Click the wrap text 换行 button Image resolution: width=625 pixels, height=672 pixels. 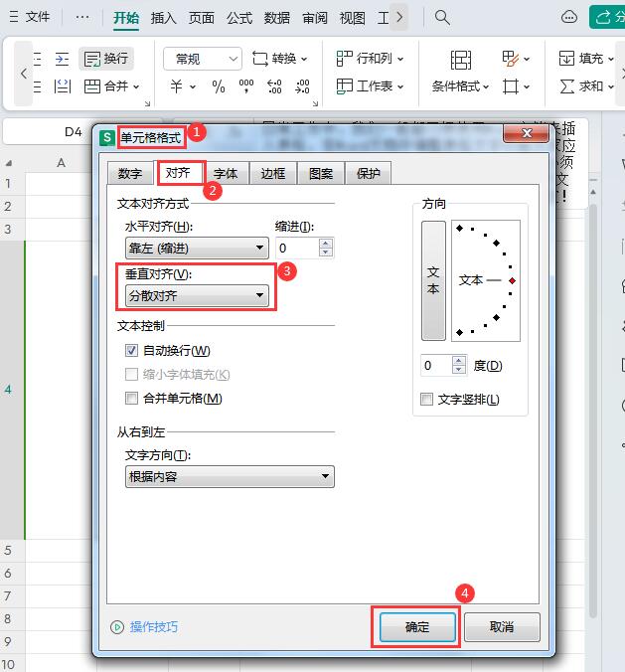[x=106, y=59]
